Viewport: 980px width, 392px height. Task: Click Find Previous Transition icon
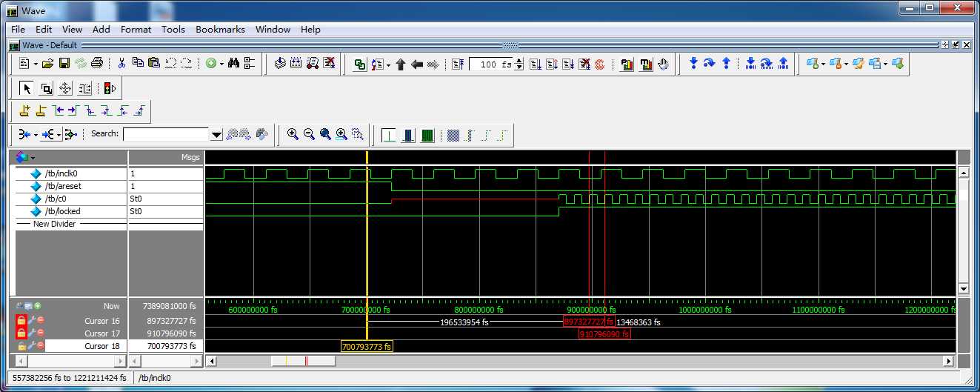(57, 111)
